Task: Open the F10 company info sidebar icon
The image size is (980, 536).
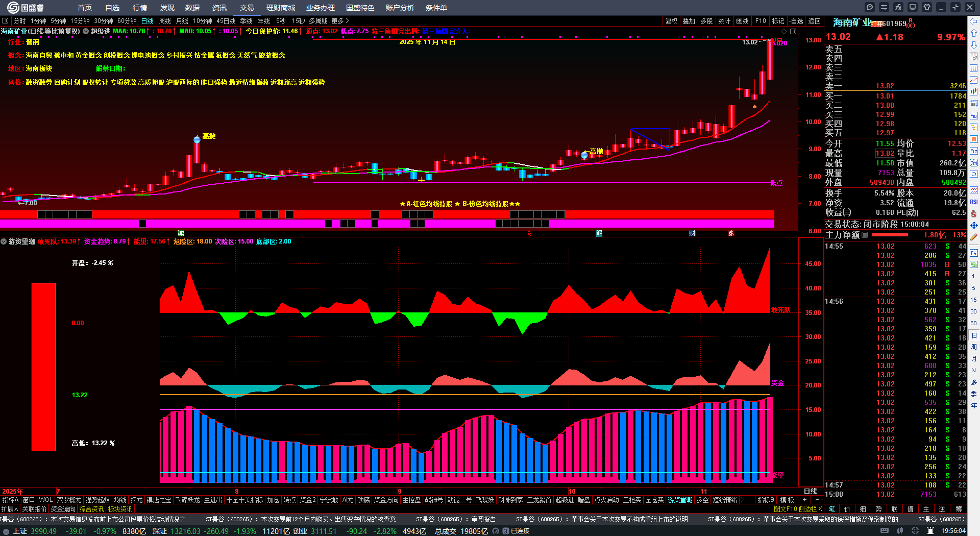Action: (x=974, y=116)
